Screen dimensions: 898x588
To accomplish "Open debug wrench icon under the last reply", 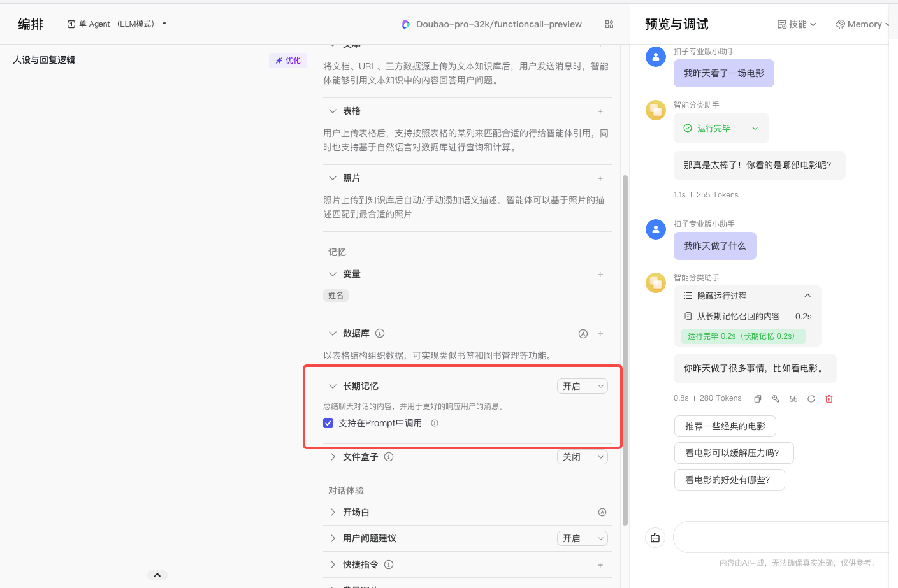I will pos(776,399).
